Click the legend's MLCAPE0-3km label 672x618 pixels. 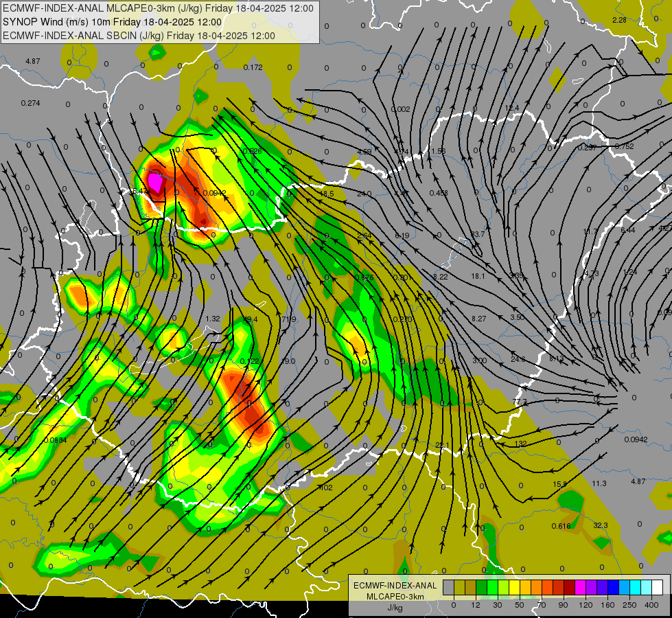coord(395,597)
